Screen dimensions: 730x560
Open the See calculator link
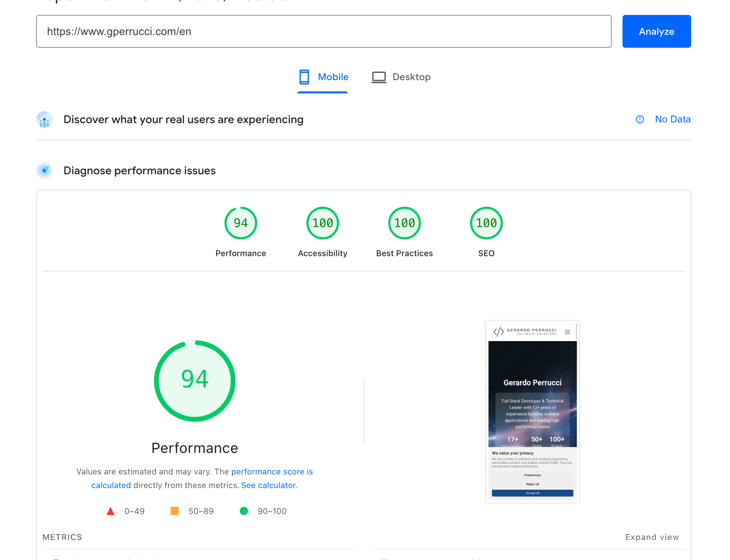268,485
